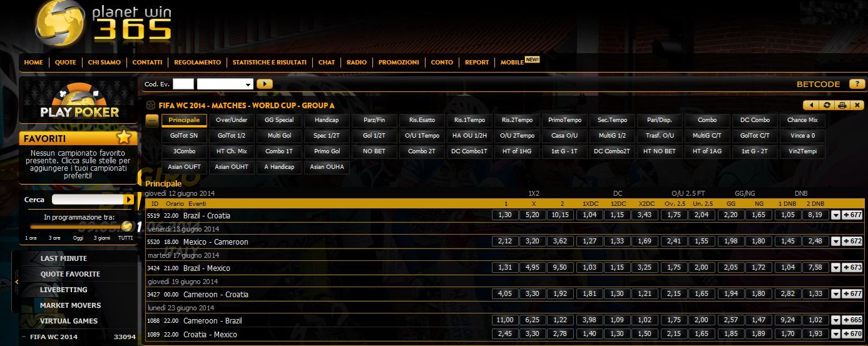This screenshot has width=868, height=346.
Task: Open the CHAT menu item
Action: (x=327, y=63)
